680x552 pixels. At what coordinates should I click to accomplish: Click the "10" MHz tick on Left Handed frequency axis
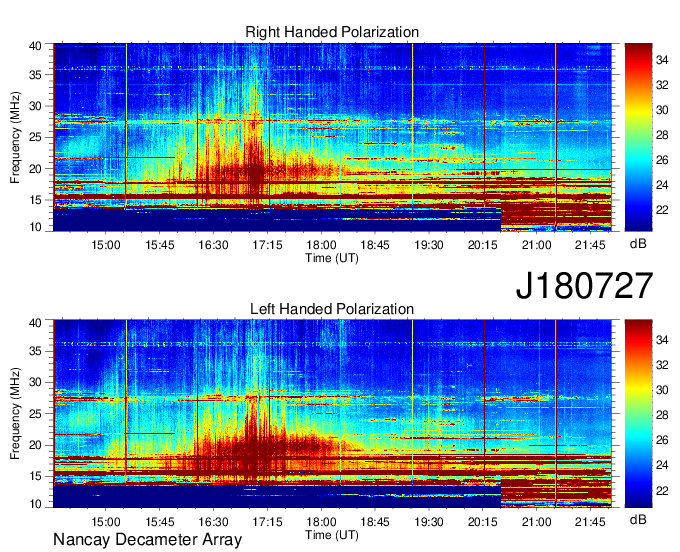pyautogui.click(x=35, y=504)
